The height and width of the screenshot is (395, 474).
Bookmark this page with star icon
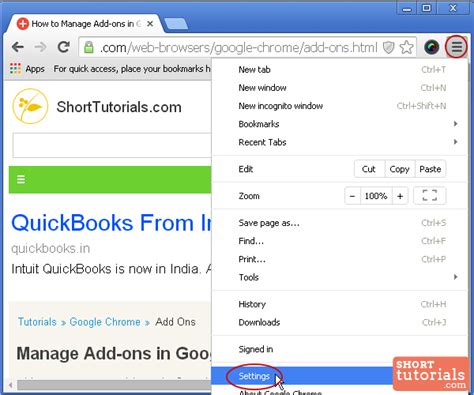[x=406, y=47]
